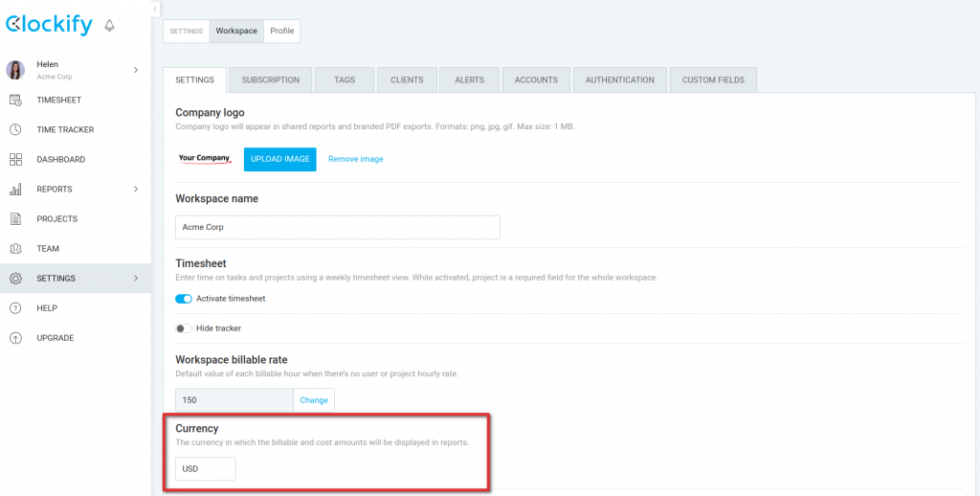Screen dimensions: 980x496
Task: Click the Upgrade arrow icon
Action: click(15, 338)
